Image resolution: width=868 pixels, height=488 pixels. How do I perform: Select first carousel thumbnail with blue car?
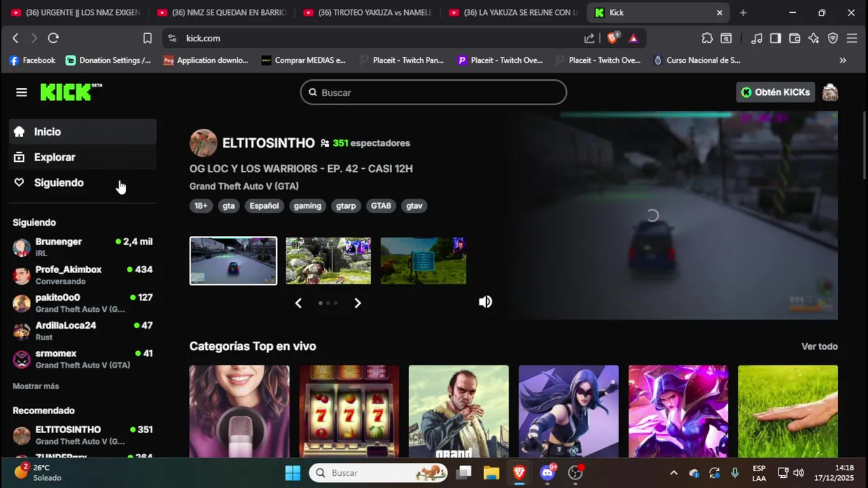pos(233,261)
